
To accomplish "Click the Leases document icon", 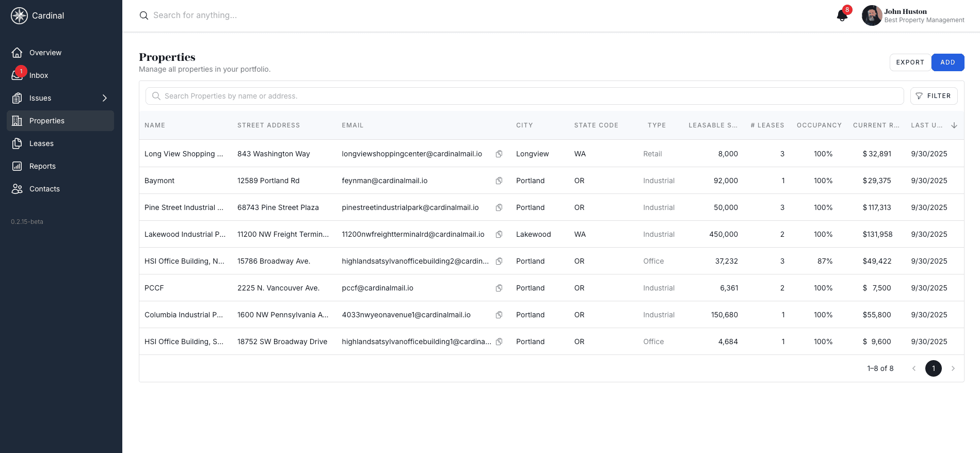I will click(x=17, y=143).
